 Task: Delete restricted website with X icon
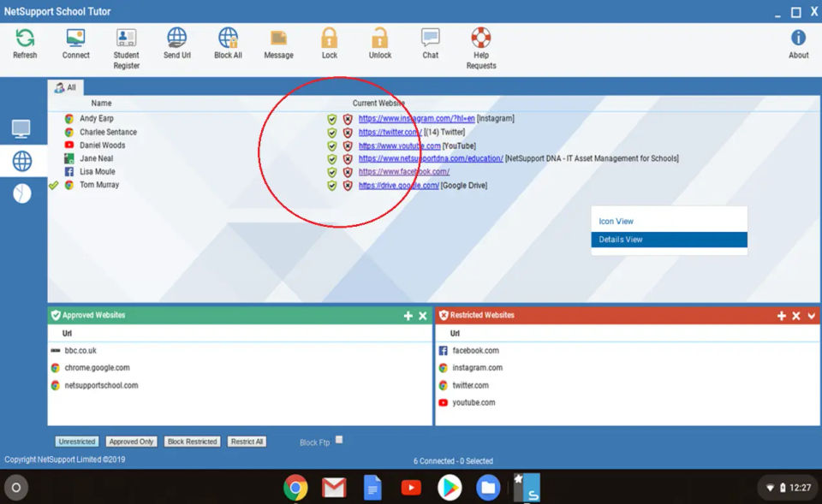[x=795, y=316]
